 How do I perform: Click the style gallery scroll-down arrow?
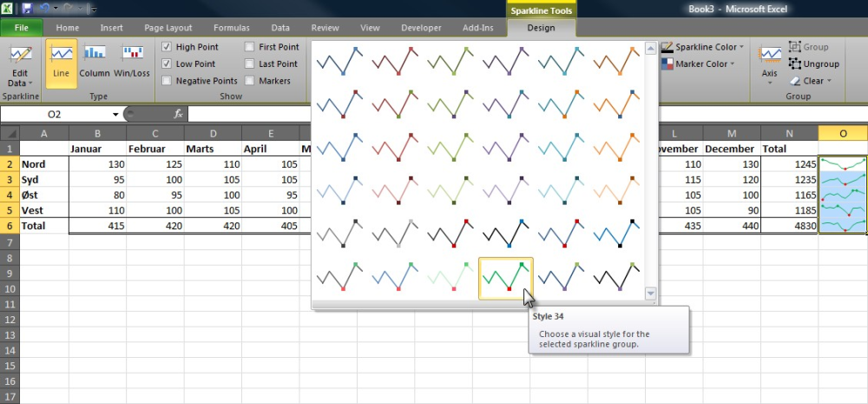click(651, 293)
